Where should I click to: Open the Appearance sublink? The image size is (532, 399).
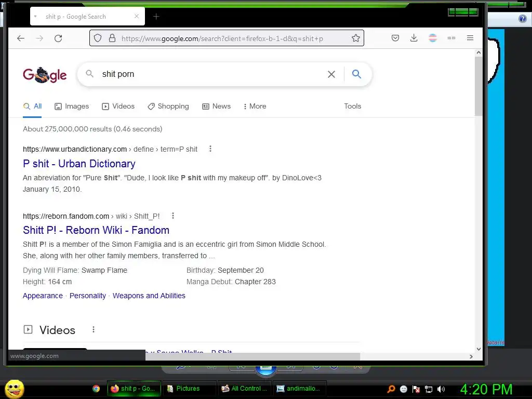(43, 296)
